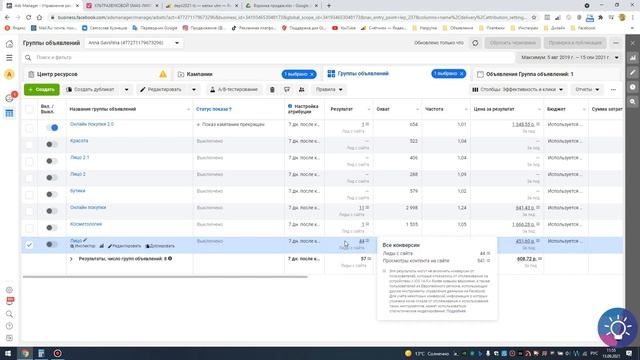Open the Windows Start button
This screenshot has height=360, width=640.
pyautogui.click(x=8, y=353)
